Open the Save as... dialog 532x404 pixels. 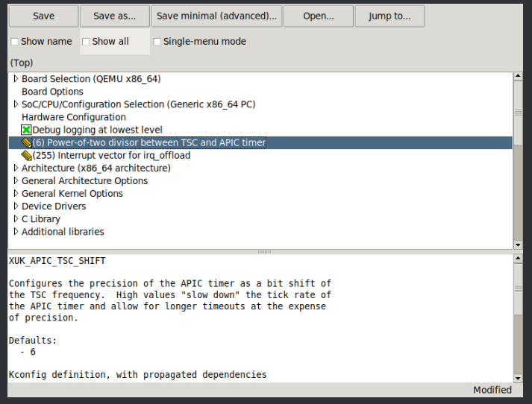[x=114, y=16]
